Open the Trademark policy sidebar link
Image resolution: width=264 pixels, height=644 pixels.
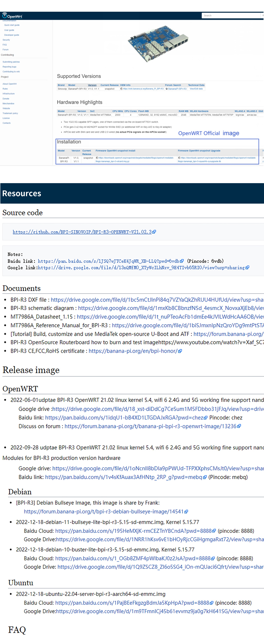[x=10, y=113]
